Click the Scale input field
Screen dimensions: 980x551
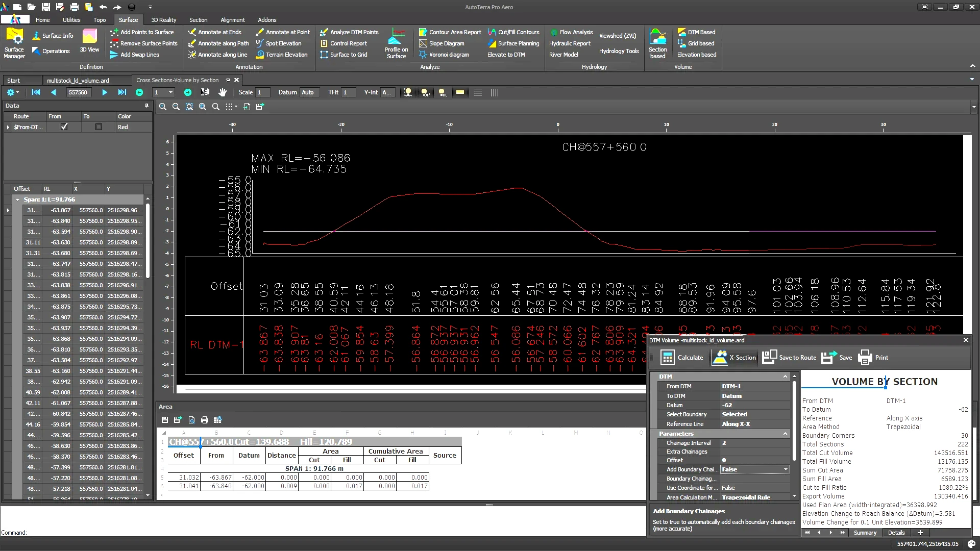click(x=262, y=92)
